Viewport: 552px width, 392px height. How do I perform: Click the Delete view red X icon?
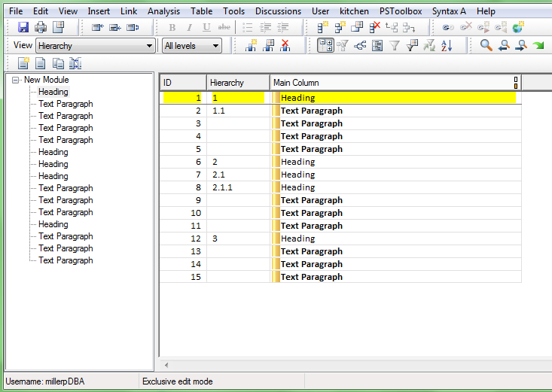pos(285,45)
